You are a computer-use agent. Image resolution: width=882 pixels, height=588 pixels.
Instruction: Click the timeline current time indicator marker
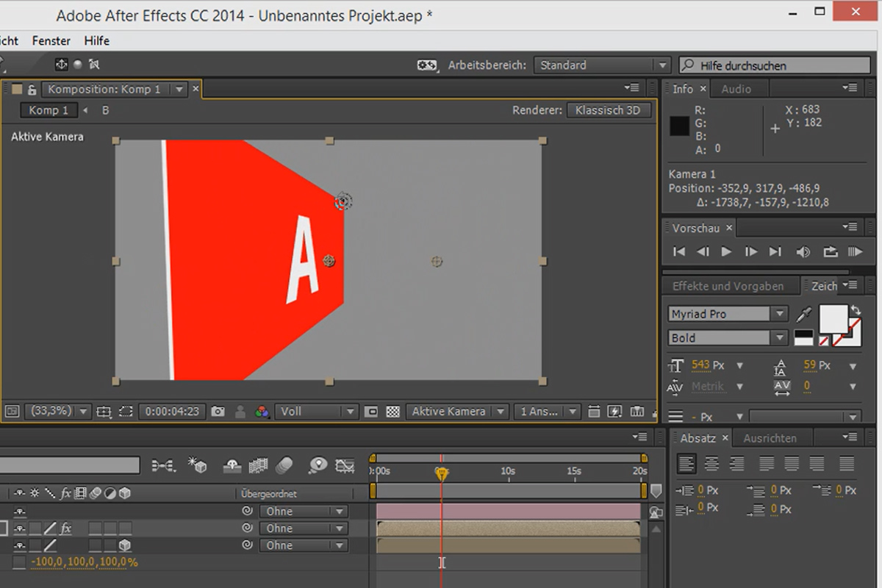click(x=442, y=474)
